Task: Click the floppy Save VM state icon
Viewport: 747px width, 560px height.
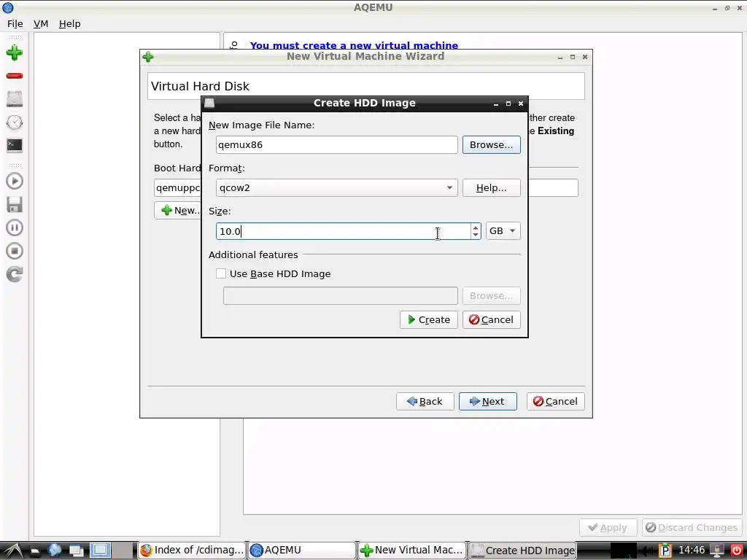Action: click(15, 204)
